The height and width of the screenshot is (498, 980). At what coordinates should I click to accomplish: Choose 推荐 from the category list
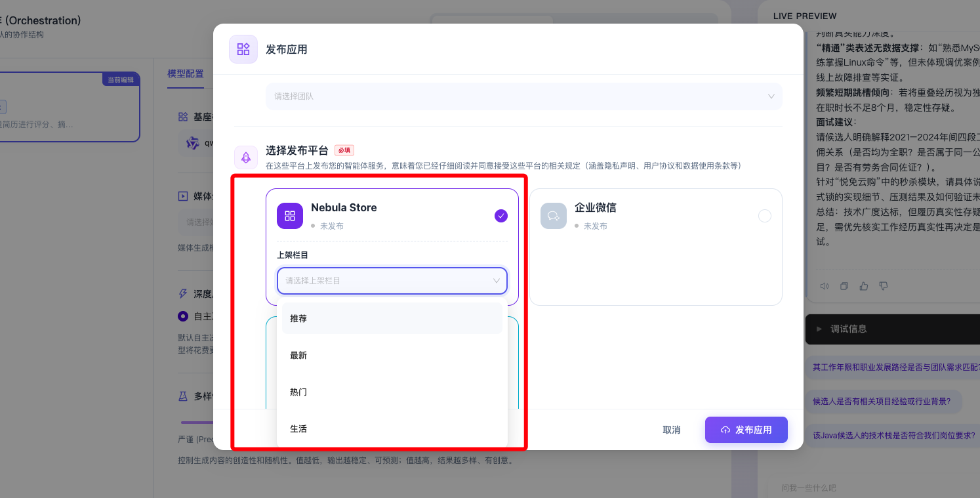[x=392, y=318]
